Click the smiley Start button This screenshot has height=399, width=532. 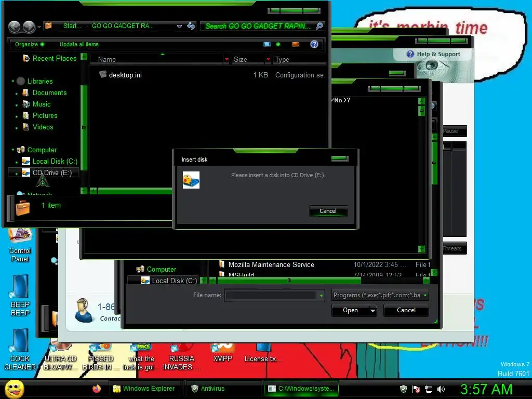tap(14, 389)
